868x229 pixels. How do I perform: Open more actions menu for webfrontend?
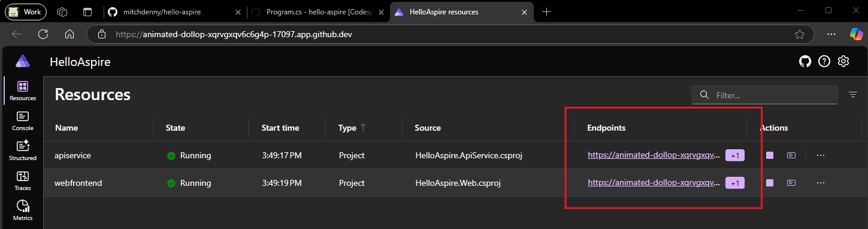pos(821,183)
